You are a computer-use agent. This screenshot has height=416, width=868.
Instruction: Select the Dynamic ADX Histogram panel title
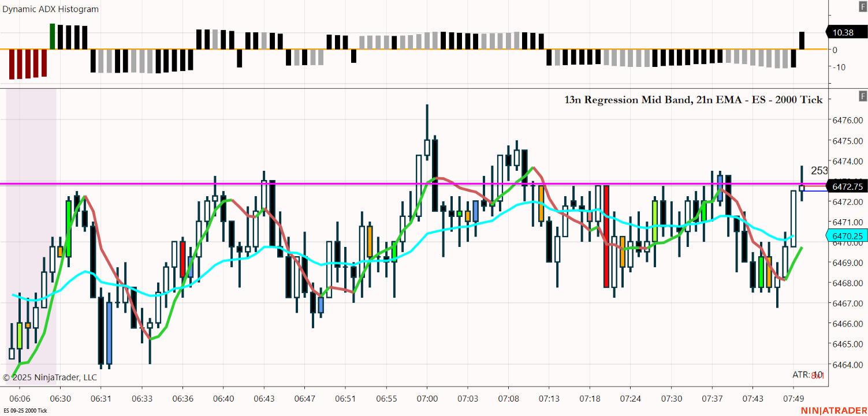[x=51, y=9]
